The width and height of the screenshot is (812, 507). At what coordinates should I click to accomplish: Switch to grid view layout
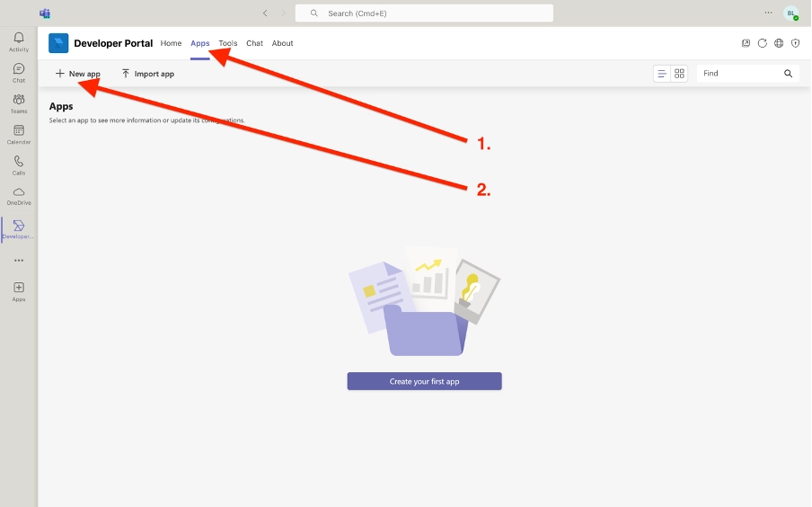pos(679,74)
